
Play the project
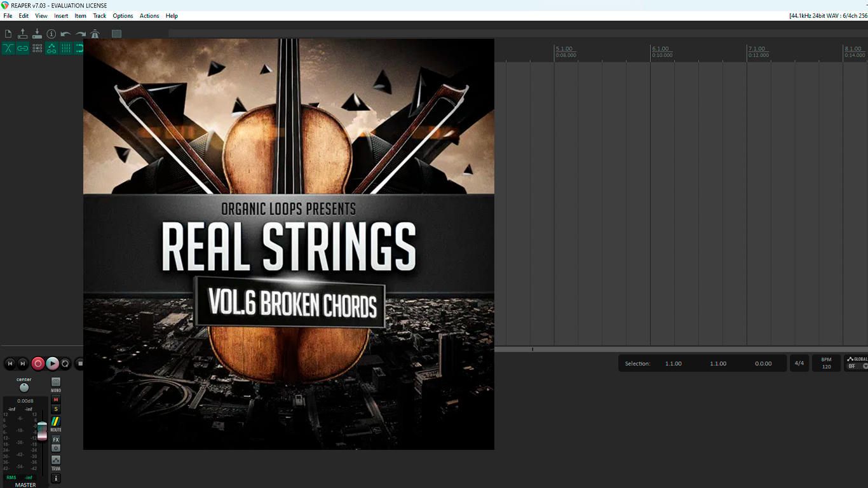click(52, 363)
